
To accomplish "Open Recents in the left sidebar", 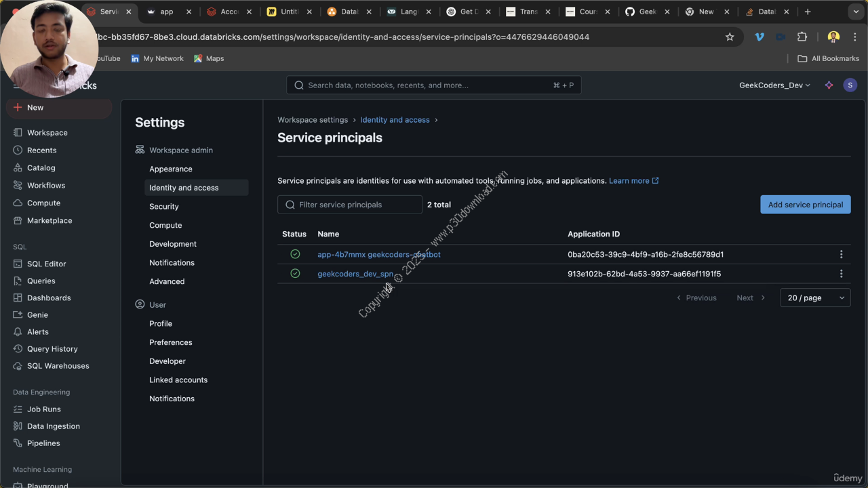I will pos(41,150).
